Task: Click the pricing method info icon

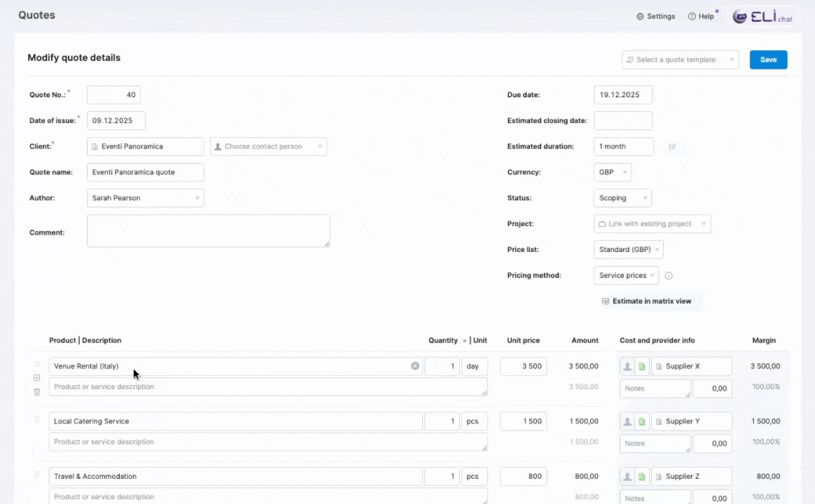Action: tap(669, 276)
